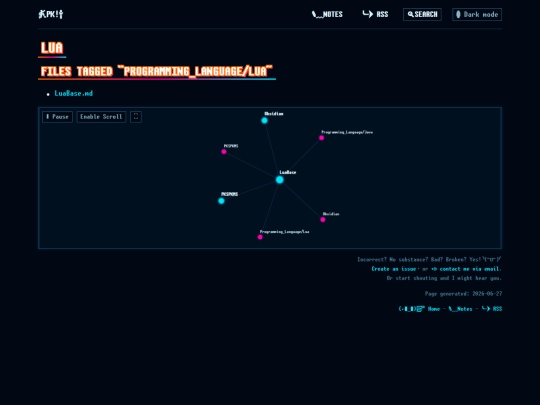
Task: Select the pink Obsidian tag node
Action: click(323, 220)
